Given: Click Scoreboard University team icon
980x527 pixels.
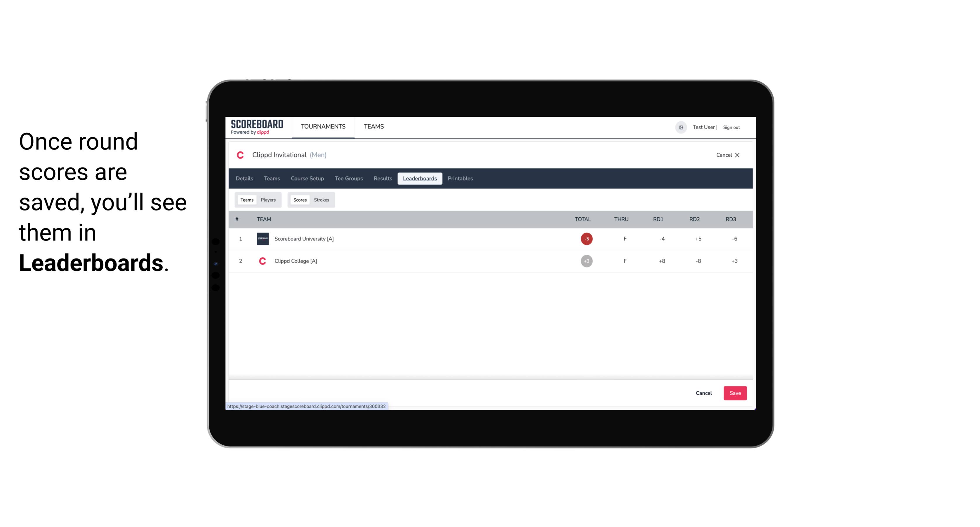Looking at the screenshot, I should [262, 238].
